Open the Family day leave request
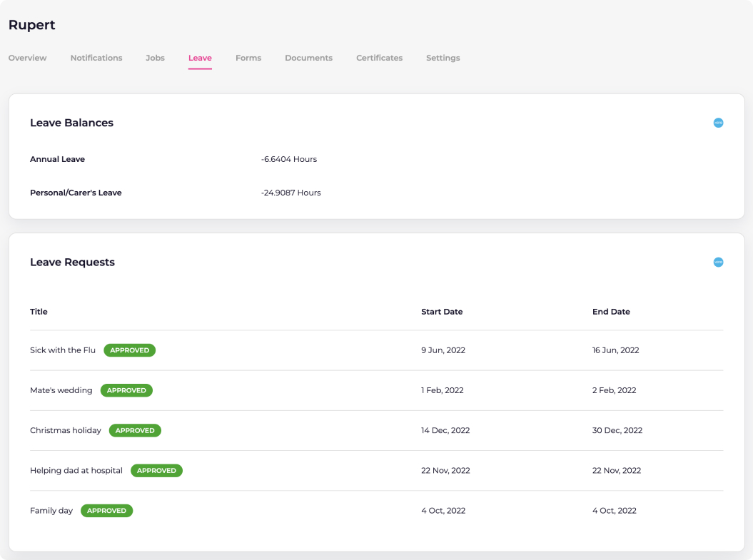The image size is (753, 560). click(x=51, y=511)
